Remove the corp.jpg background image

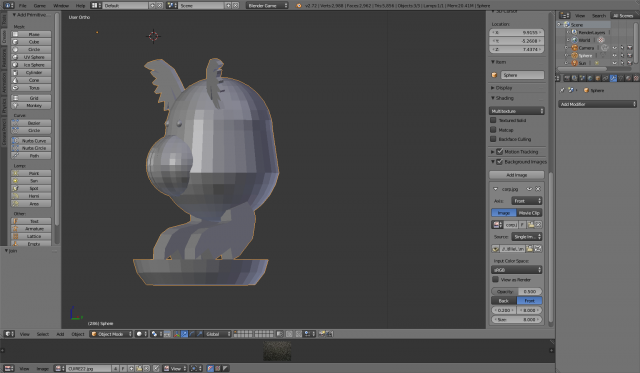pos(538,189)
